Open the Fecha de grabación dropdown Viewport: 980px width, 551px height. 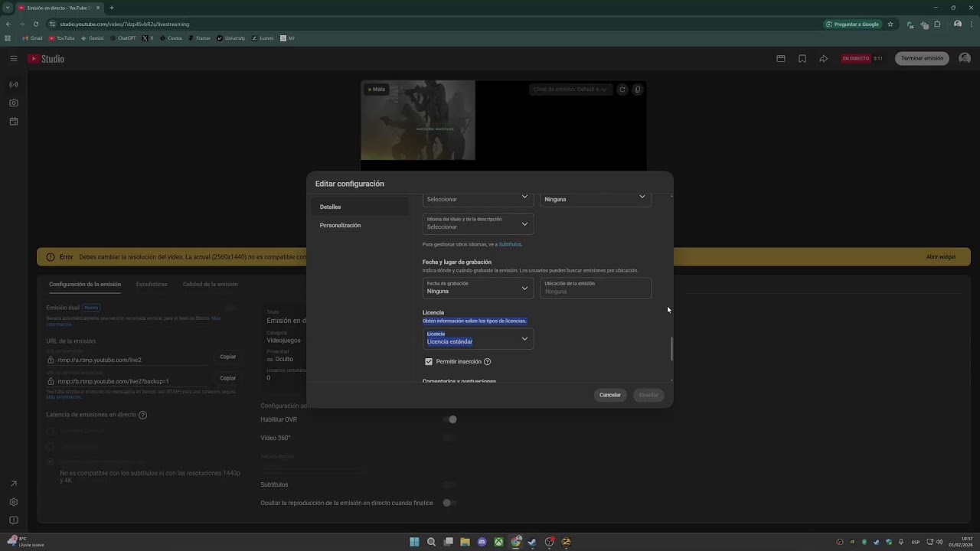[x=478, y=288]
